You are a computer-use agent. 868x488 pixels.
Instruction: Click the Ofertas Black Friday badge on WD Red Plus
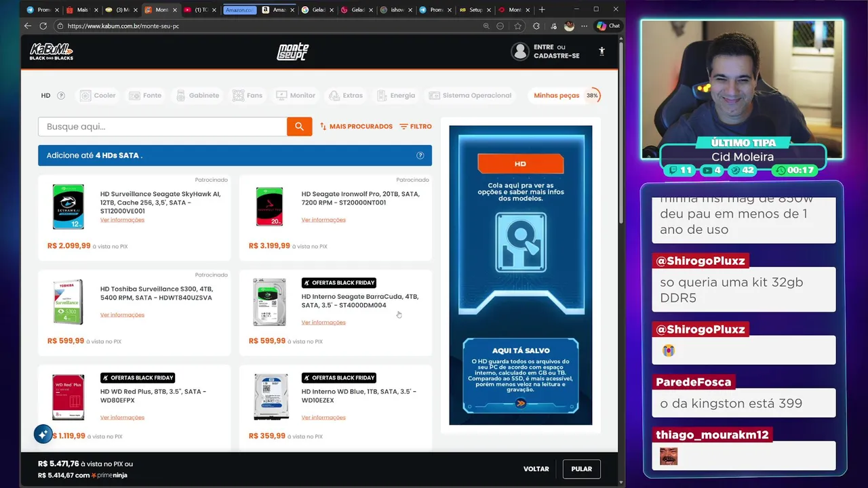coord(138,378)
